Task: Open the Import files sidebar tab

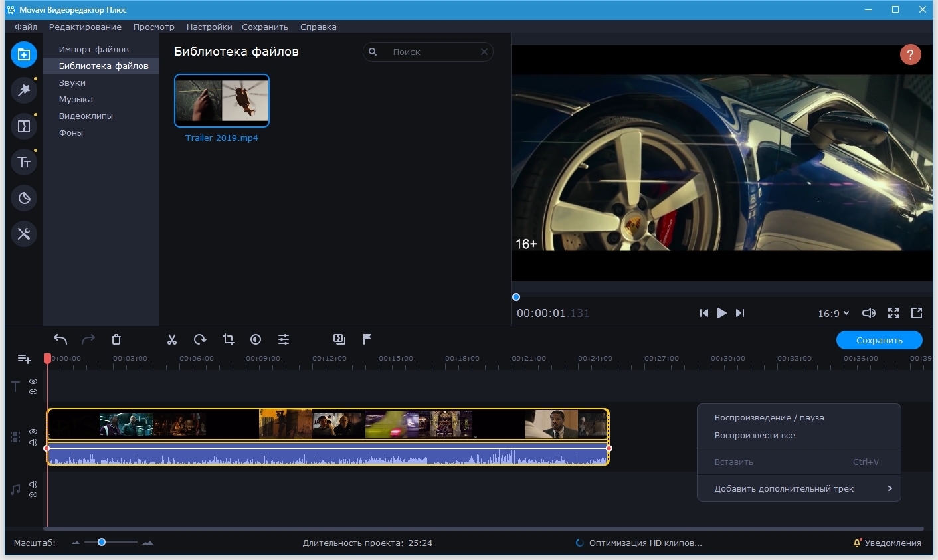Action: tap(23, 54)
